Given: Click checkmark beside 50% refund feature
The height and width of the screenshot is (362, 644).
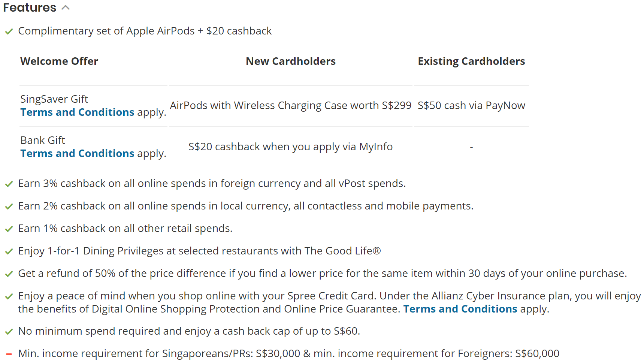Looking at the screenshot, I should pyautogui.click(x=9, y=274).
